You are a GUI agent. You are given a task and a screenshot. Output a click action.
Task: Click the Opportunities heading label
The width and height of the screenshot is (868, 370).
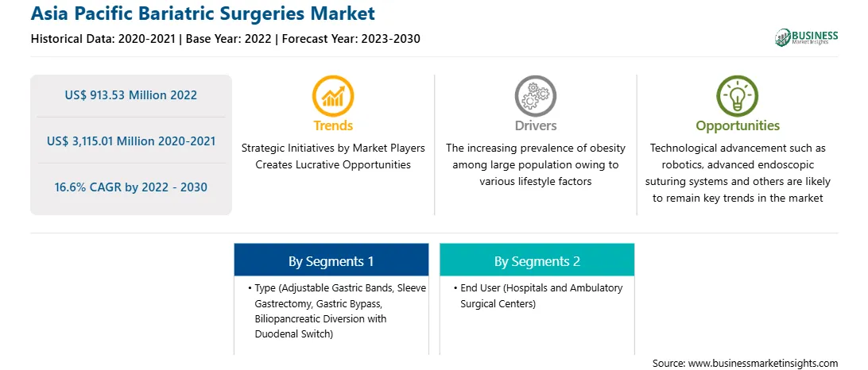(x=738, y=125)
